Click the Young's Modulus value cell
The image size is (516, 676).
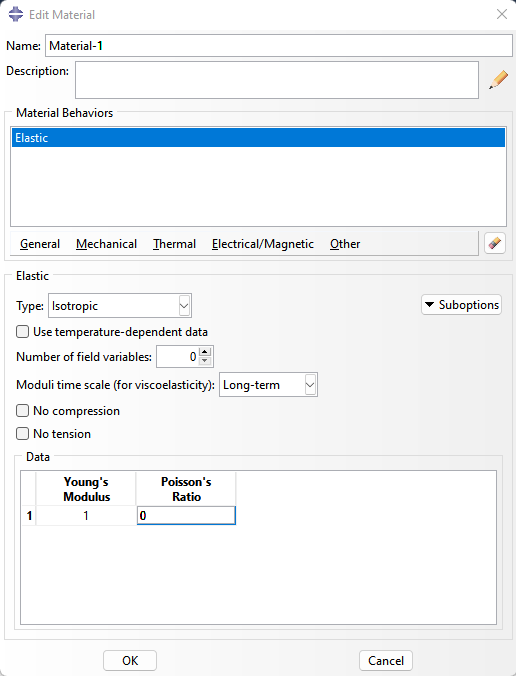pos(86,516)
